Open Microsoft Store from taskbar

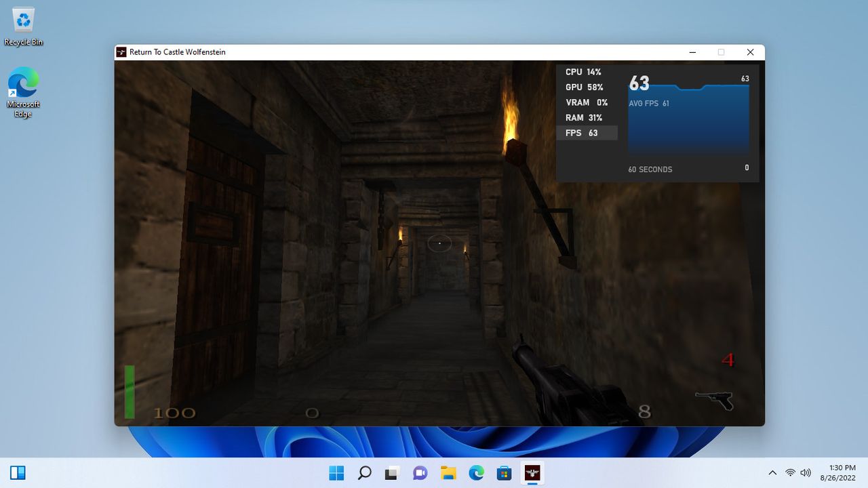tap(504, 473)
